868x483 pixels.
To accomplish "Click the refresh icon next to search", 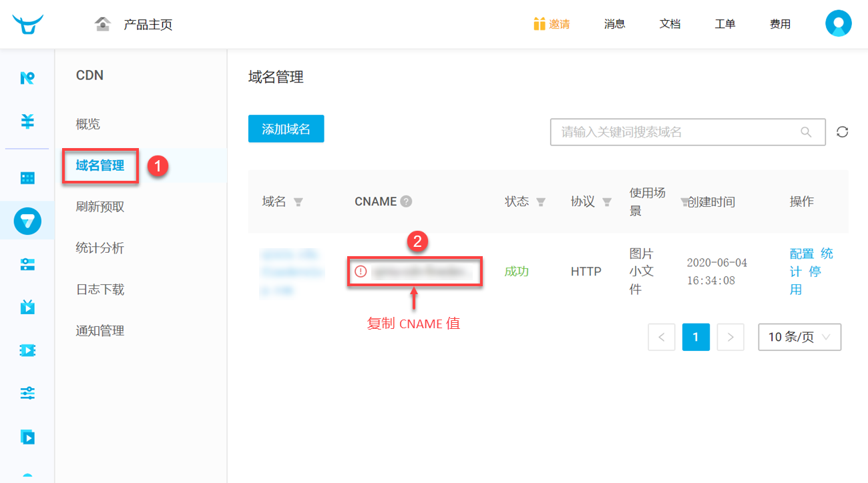I will pyautogui.click(x=843, y=132).
